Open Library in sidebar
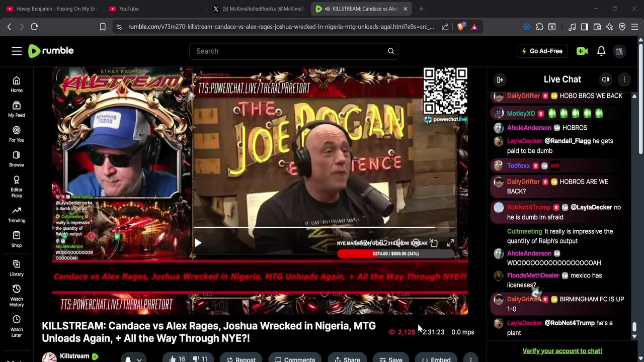Image resolution: width=644 pixels, height=362 pixels. click(17, 268)
